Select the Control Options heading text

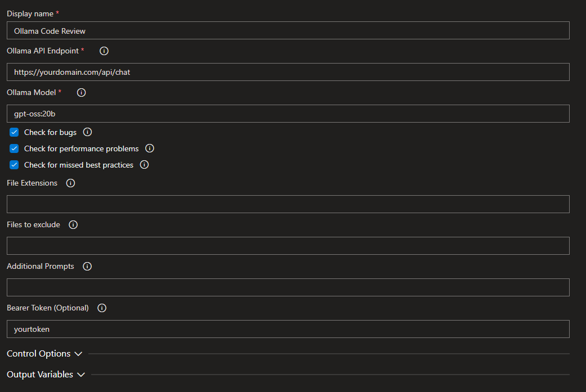tap(38, 354)
